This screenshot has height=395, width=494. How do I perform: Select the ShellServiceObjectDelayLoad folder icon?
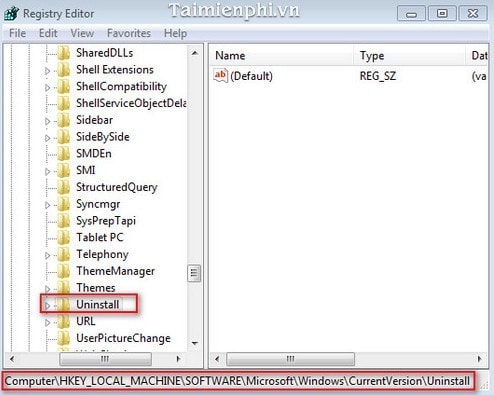point(64,103)
